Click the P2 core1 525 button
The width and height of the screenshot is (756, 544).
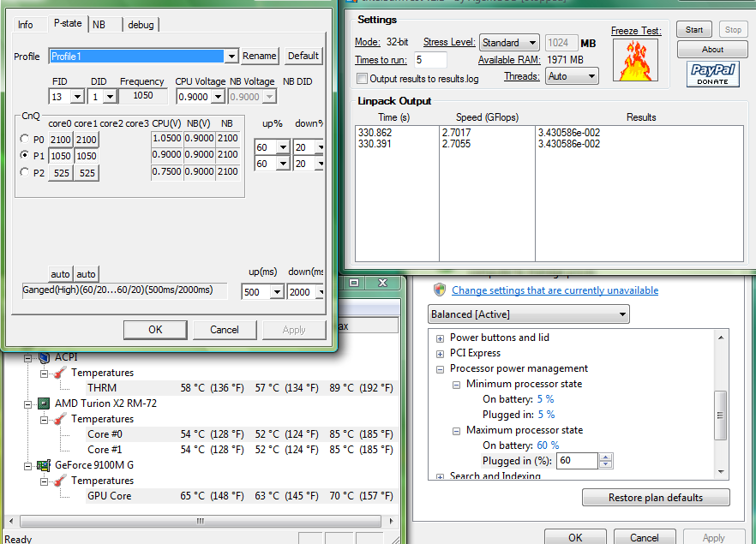87,173
